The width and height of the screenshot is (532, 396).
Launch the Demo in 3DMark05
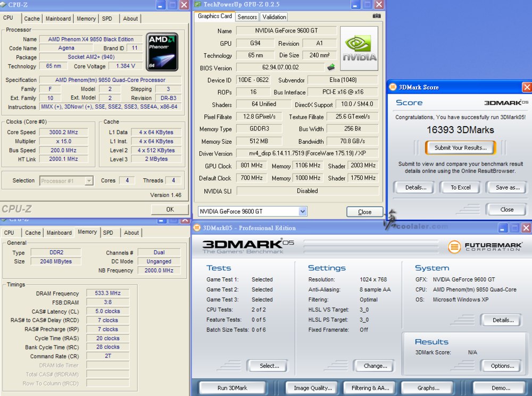point(501,388)
